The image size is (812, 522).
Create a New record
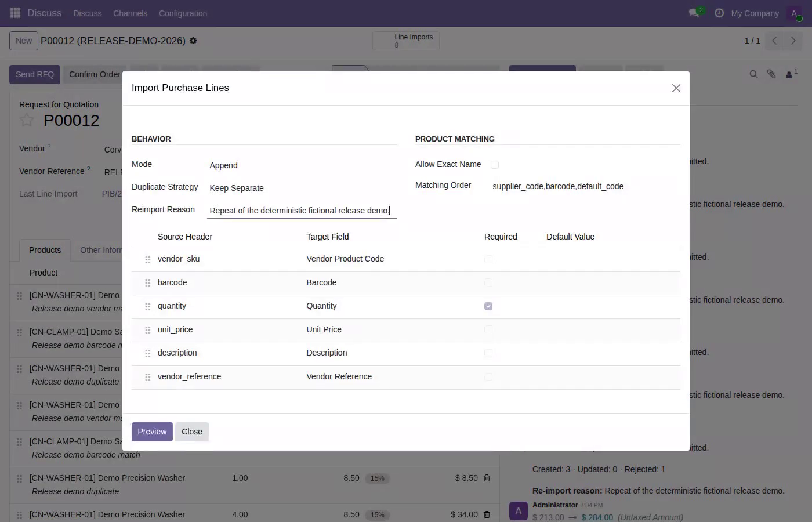pyautogui.click(x=24, y=41)
